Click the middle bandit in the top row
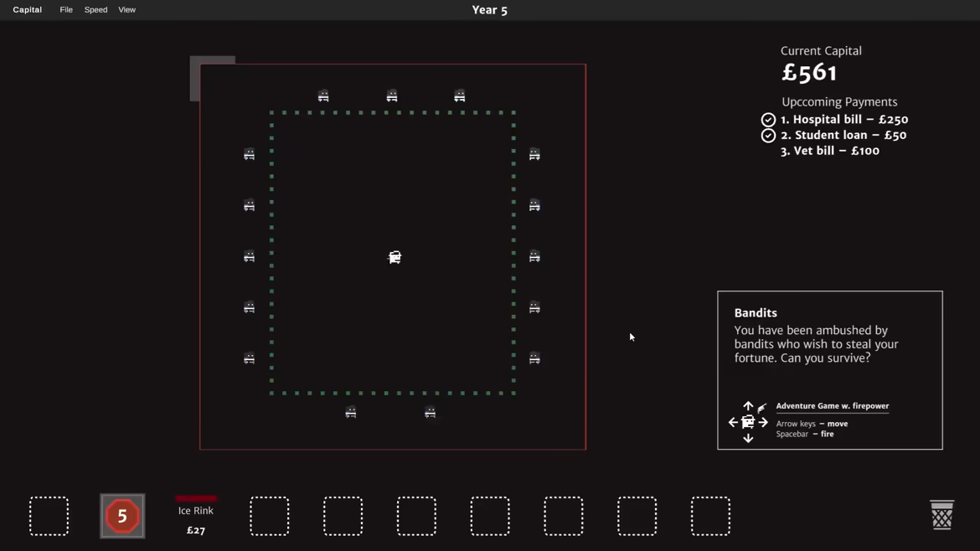The width and height of the screenshot is (980, 551). [392, 95]
